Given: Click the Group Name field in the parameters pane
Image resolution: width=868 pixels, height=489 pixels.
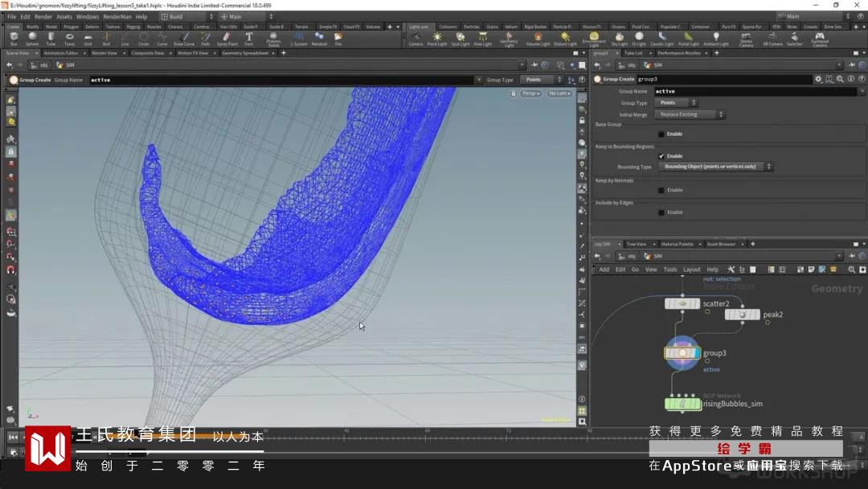Looking at the screenshot, I should pyautogui.click(x=755, y=92).
